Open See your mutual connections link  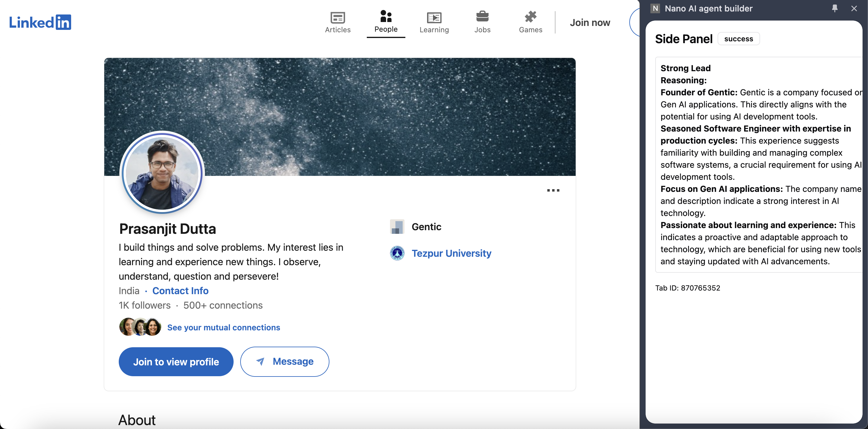223,328
